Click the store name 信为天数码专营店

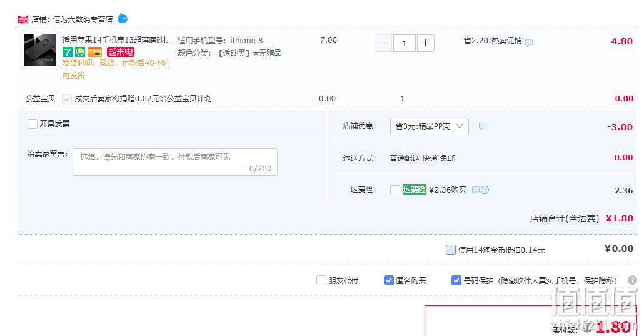83,19
